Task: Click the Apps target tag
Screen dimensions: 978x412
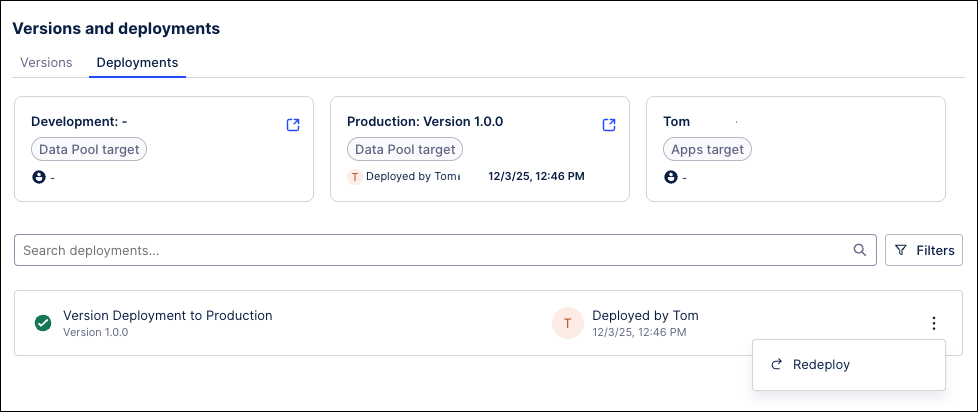Action: (x=707, y=150)
